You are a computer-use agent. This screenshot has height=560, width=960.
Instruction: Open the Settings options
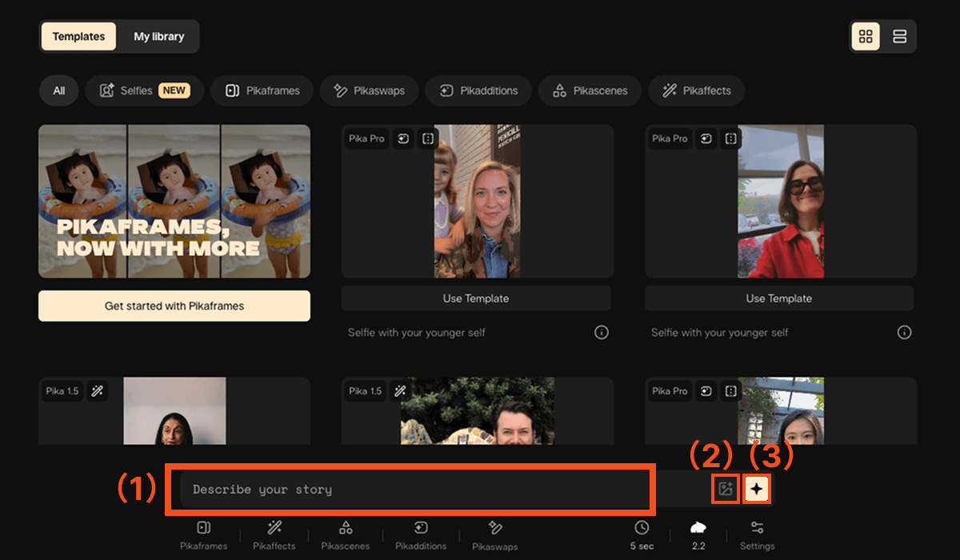click(757, 535)
